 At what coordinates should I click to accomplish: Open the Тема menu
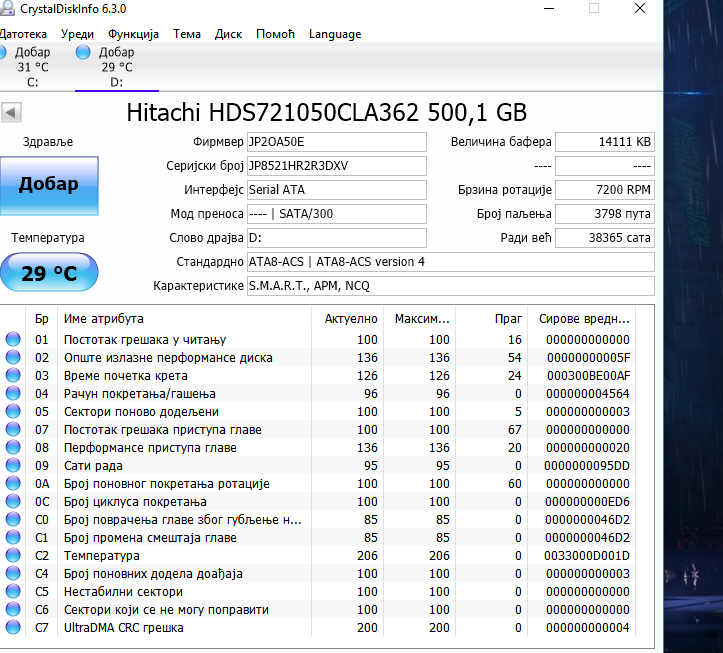point(186,34)
